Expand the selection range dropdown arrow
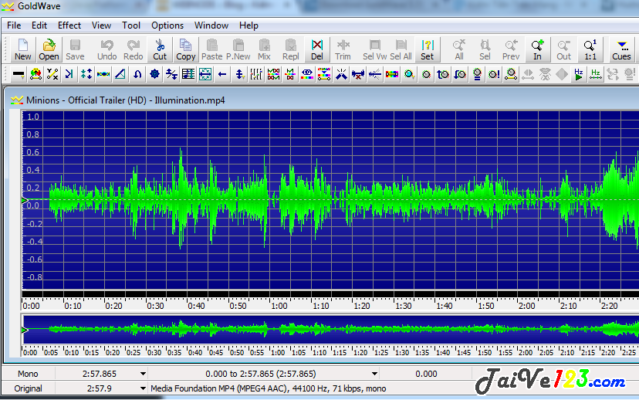Viewport: 639px width, 400px height. tap(374, 374)
